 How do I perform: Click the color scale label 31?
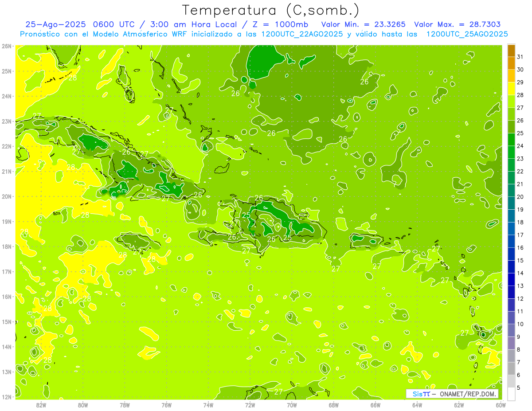tap(520, 57)
